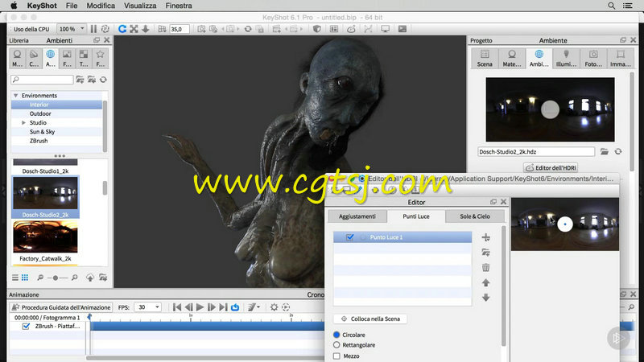The image size is (644, 362).
Task: Enable the Mezzo checkbox
Action: pos(336,356)
